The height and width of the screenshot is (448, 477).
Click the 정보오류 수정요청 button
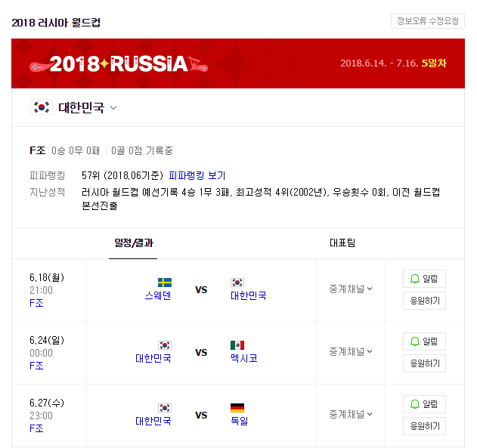point(427,21)
